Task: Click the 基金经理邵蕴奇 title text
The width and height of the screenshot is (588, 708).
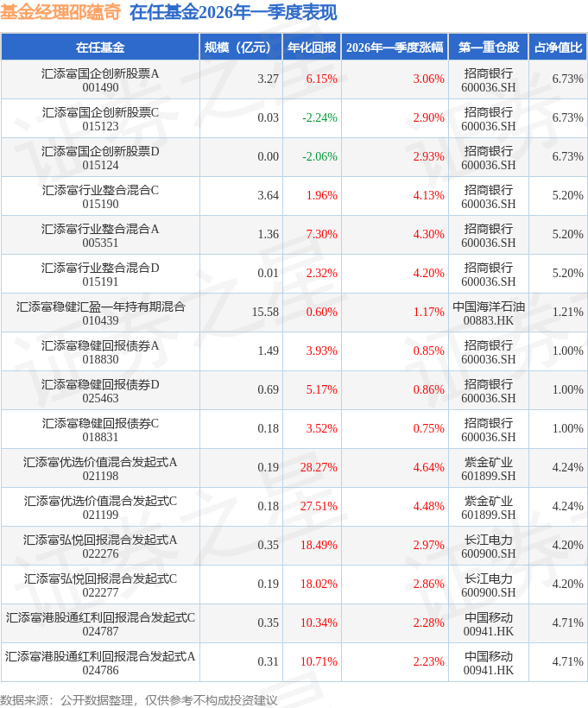Action: (60, 12)
